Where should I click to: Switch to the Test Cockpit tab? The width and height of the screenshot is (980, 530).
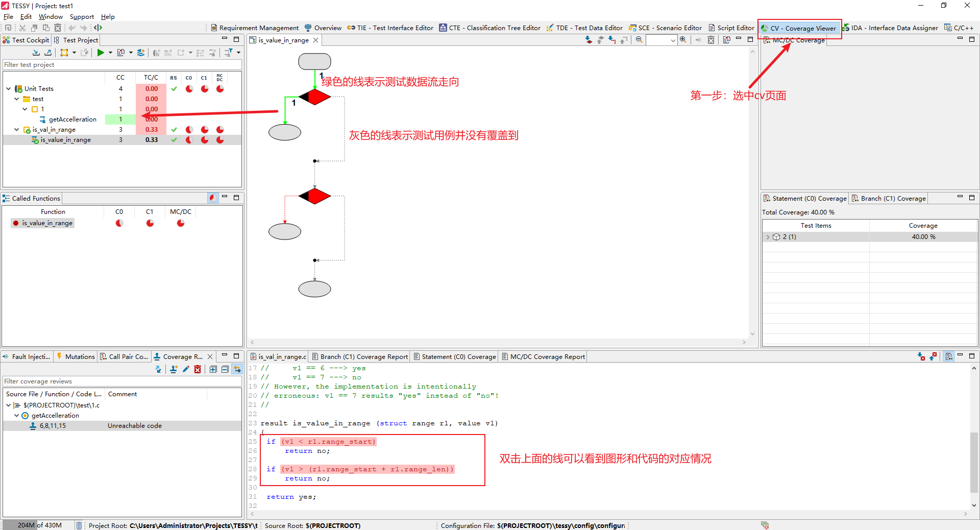(26, 40)
